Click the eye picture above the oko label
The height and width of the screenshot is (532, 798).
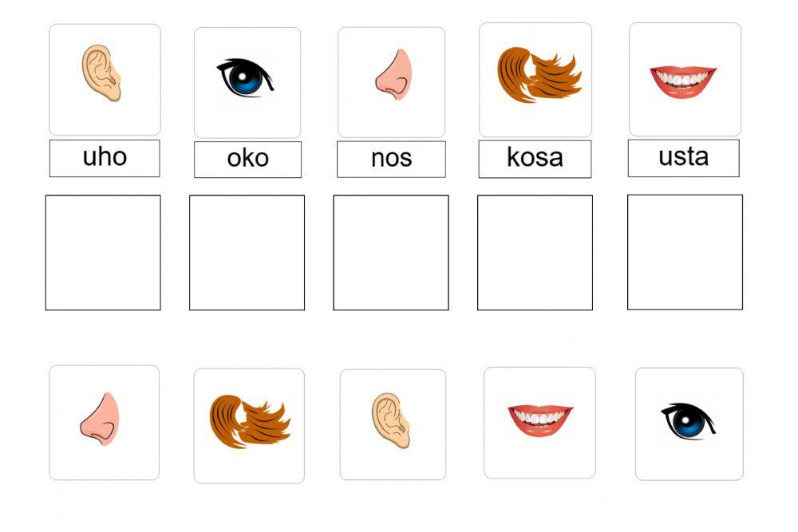pyautogui.click(x=247, y=82)
